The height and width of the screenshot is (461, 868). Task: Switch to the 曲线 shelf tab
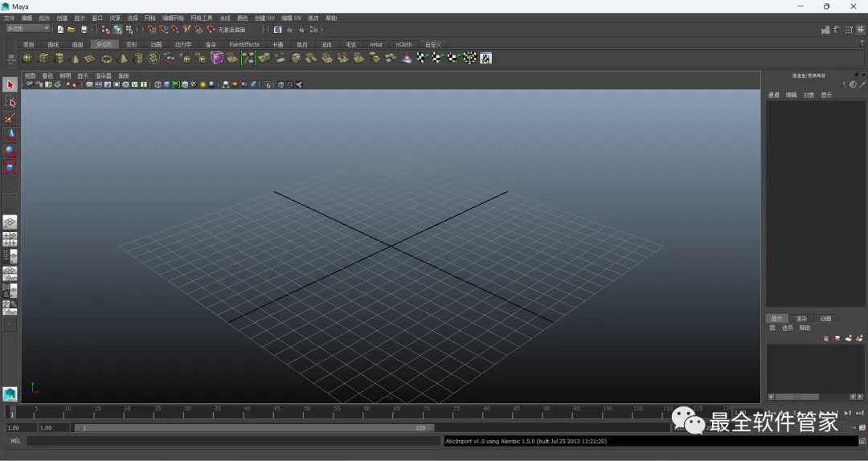[x=53, y=45]
